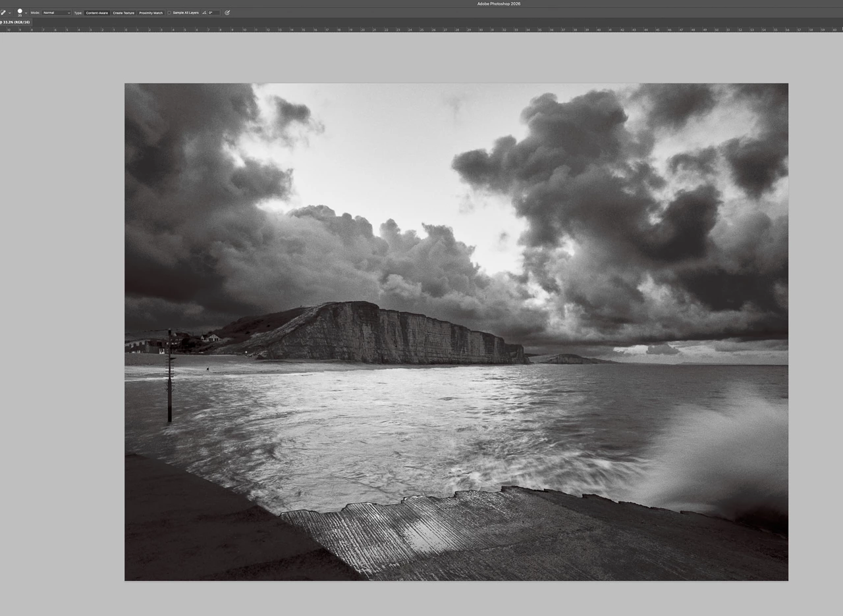Image resolution: width=843 pixels, height=616 pixels.
Task: Enable the Sample All Layers checkbox
Action: (x=169, y=13)
